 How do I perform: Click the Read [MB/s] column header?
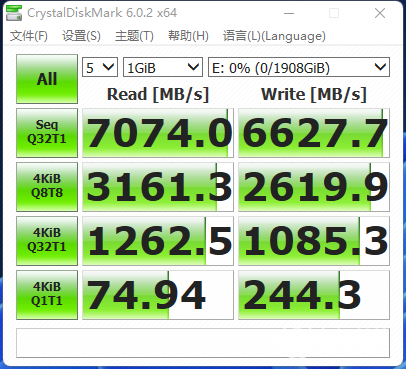tap(158, 94)
